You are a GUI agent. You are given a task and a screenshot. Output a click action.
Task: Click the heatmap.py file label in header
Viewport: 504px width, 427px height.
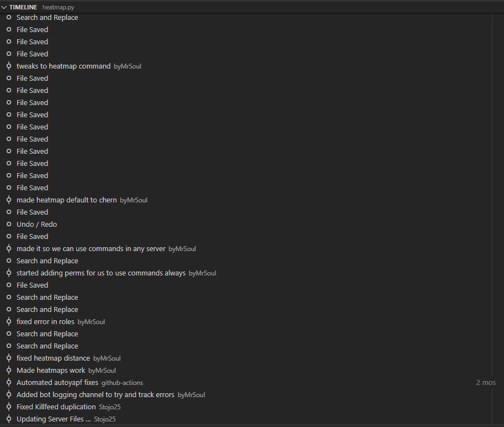(x=58, y=7)
